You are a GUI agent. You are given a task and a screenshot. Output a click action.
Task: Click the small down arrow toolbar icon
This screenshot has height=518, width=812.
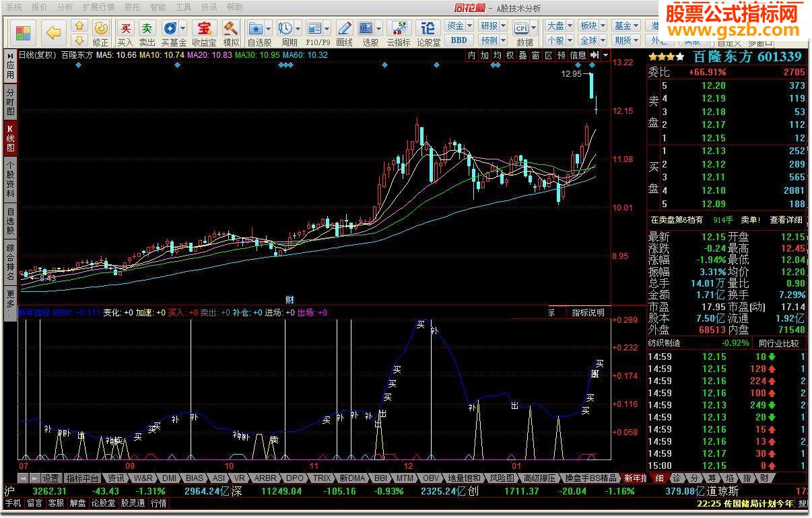79,40
